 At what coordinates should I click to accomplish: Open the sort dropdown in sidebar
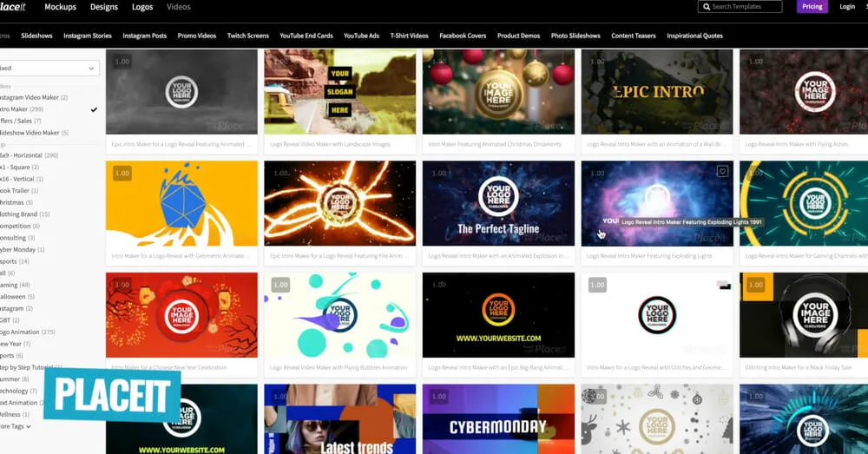point(48,68)
